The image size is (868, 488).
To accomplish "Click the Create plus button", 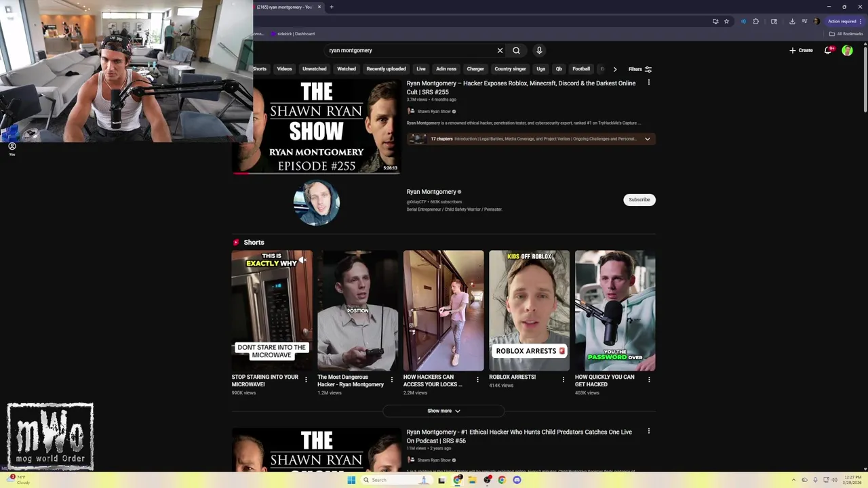I will (801, 50).
